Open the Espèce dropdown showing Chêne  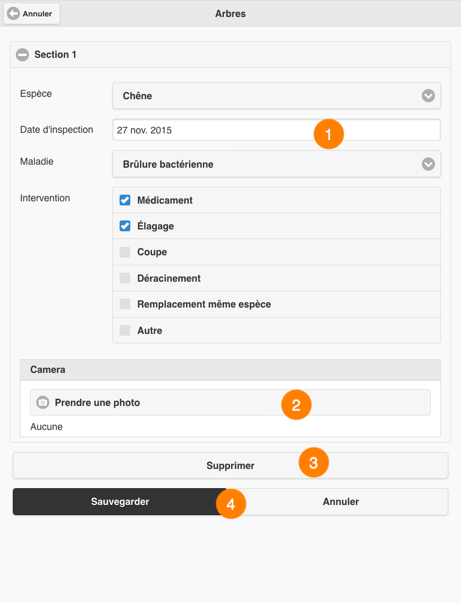click(276, 96)
